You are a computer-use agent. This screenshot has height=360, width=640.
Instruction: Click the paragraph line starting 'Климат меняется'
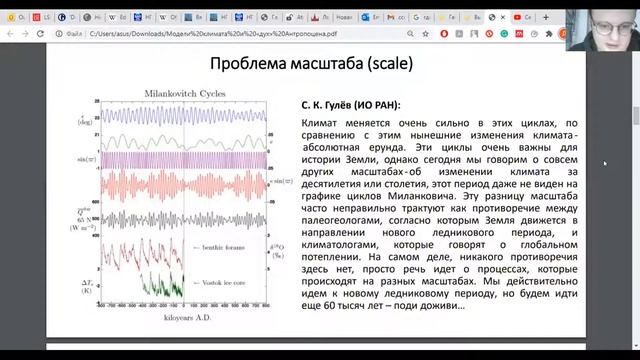pos(440,123)
